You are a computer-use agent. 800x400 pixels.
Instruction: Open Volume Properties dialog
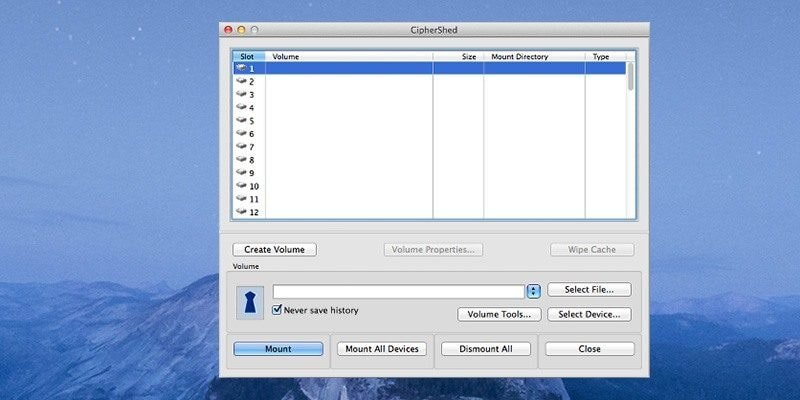[x=433, y=249]
